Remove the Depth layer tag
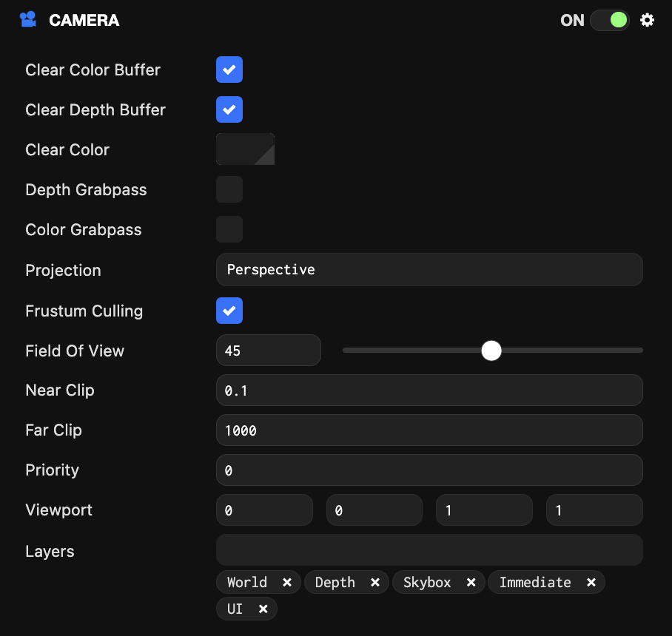This screenshot has width=672, height=636. [x=374, y=582]
